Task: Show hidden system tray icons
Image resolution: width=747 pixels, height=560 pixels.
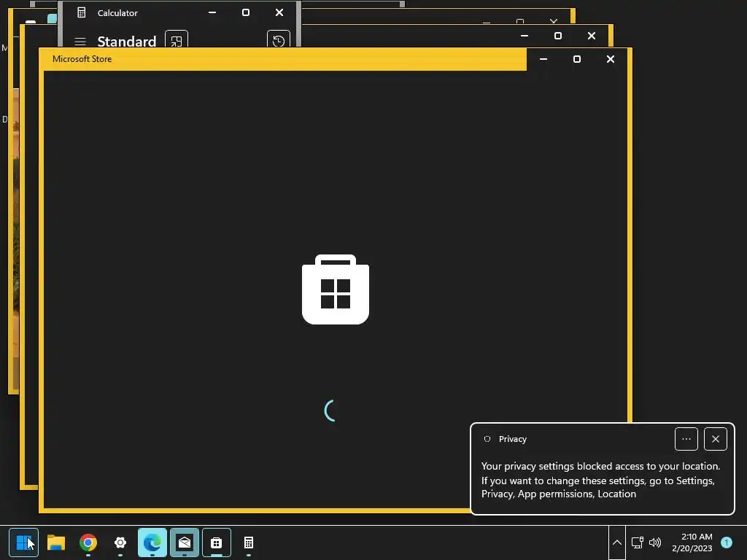Action: pyautogui.click(x=616, y=542)
